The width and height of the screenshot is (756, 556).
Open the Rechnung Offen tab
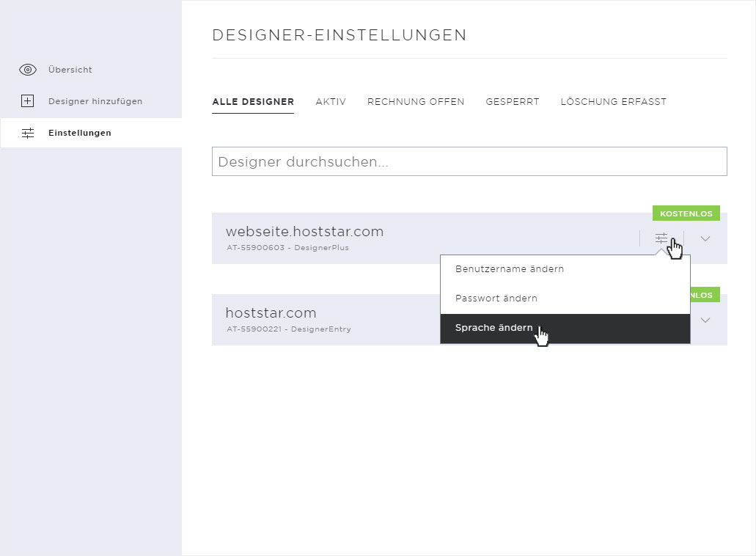(x=416, y=102)
